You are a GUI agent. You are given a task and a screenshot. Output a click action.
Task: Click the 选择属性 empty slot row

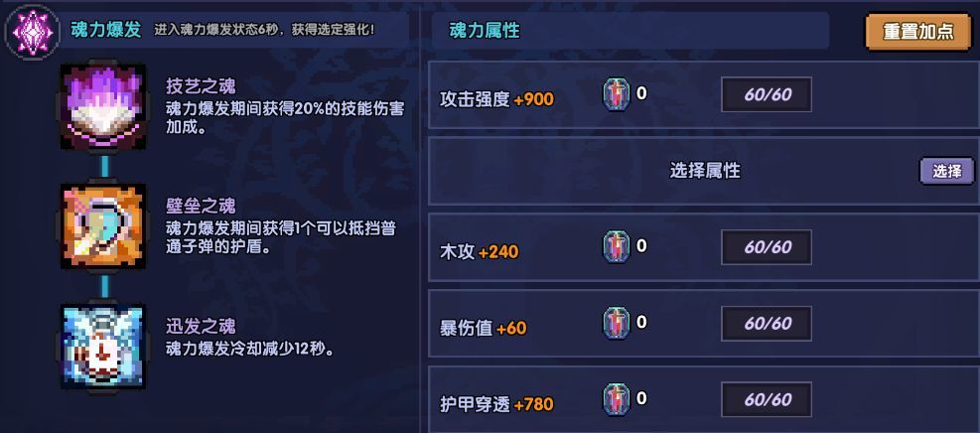click(x=704, y=171)
